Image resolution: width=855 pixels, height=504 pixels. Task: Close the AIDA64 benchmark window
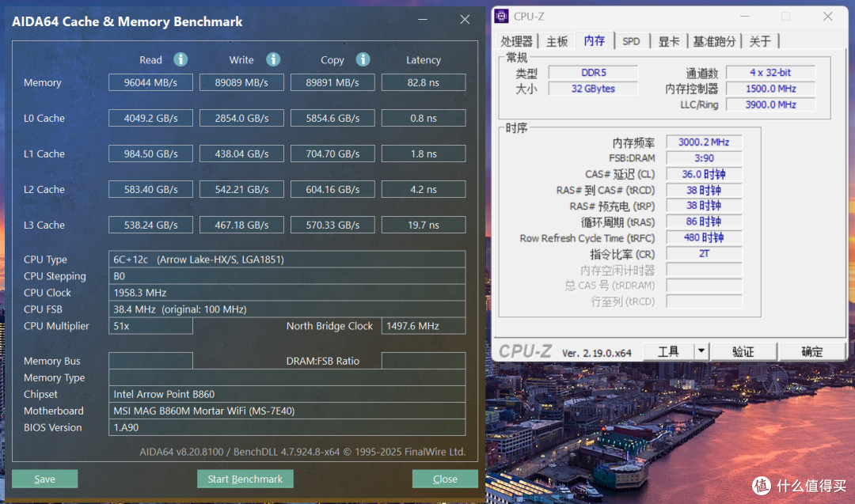coord(465,20)
